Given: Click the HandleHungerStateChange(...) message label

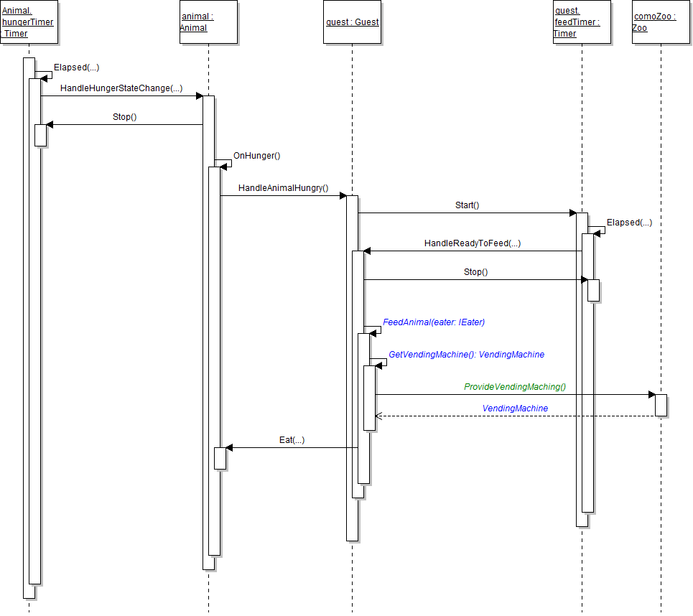Looking at the screenshot, I should (x=121, y=88).
